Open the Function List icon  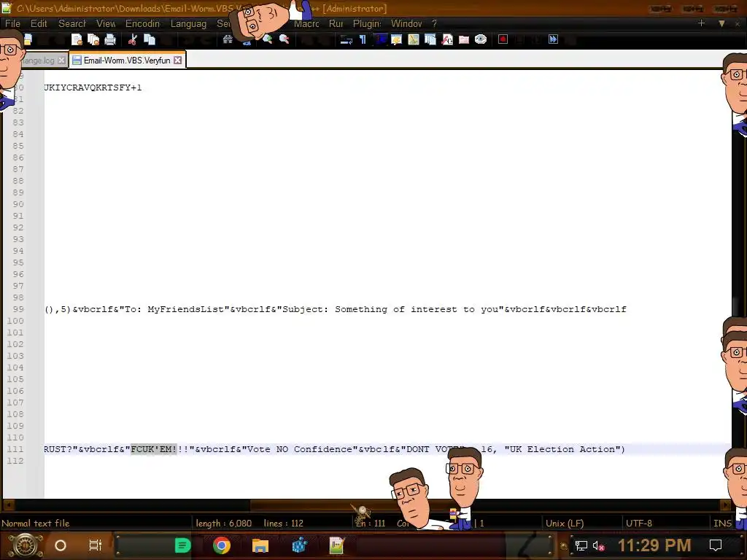[x=447, y=39]
